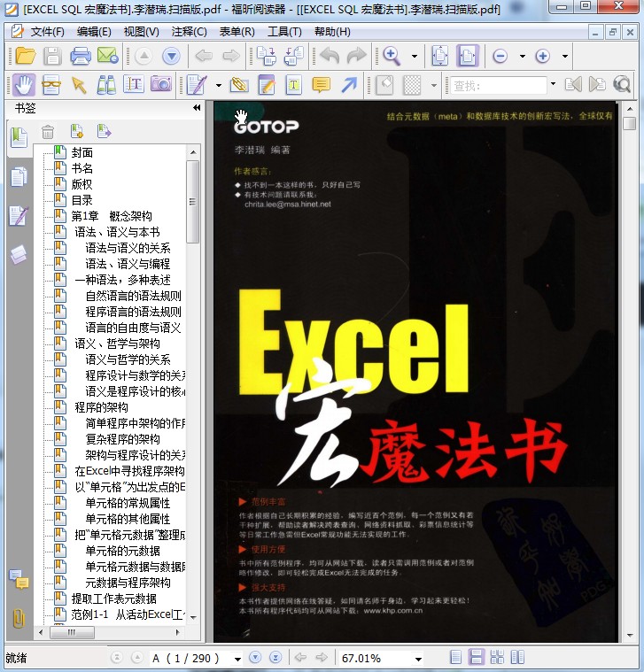Toggle continuous facing view mode

(517, 657)
